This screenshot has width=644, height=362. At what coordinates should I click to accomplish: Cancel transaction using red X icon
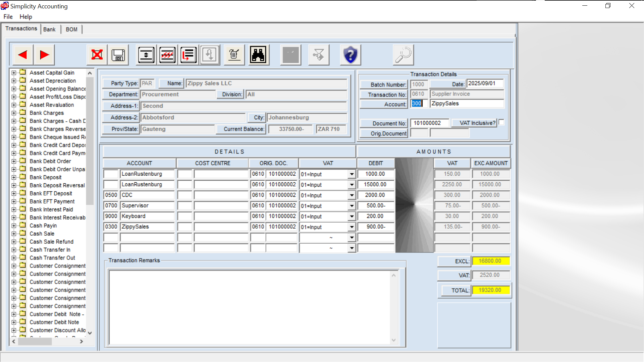coord(97,55)
